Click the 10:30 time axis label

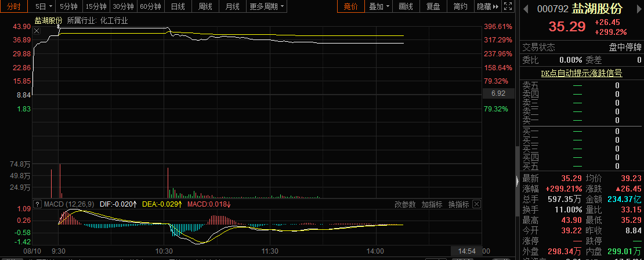[x=164, y=251]
